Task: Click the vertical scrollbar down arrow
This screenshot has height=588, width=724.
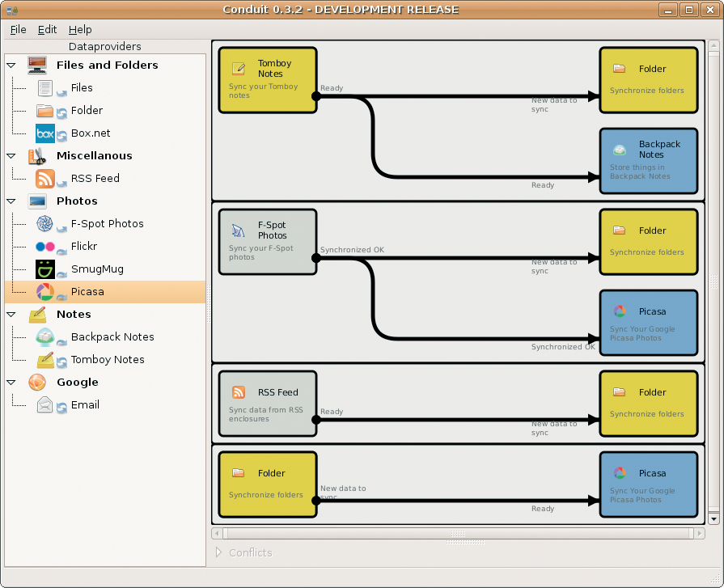Action: (x=713, y=518)
